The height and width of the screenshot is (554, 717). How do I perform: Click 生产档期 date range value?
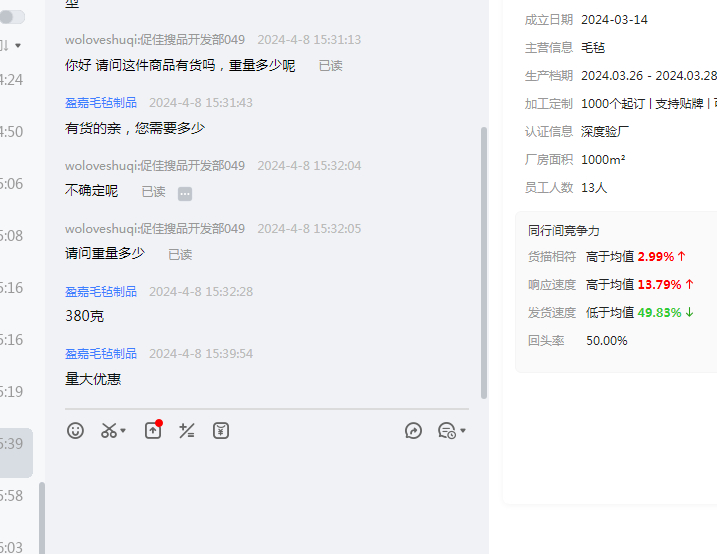(649, 75)
